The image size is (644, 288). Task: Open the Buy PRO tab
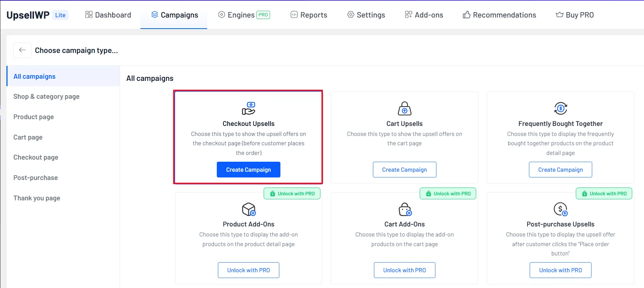coord(575,15)
